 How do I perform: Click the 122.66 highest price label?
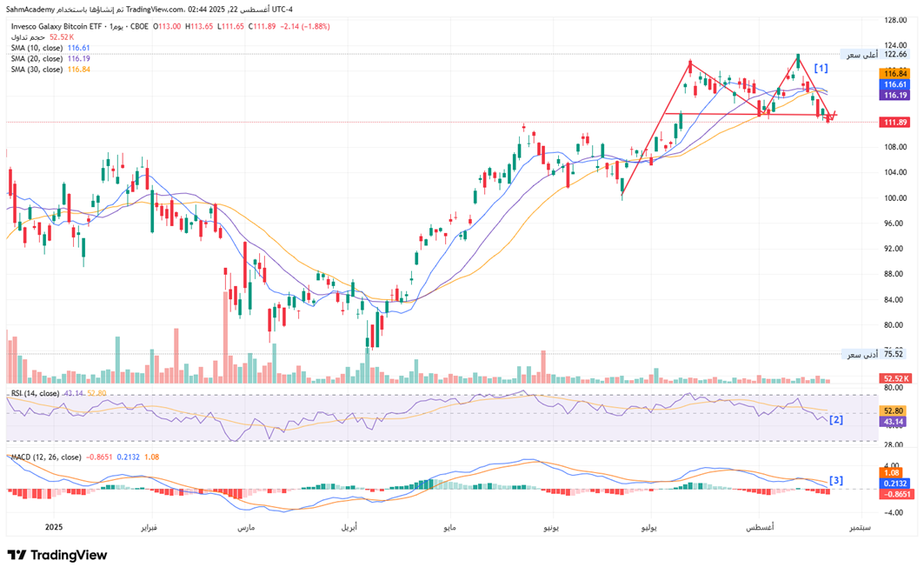point(895,54)
